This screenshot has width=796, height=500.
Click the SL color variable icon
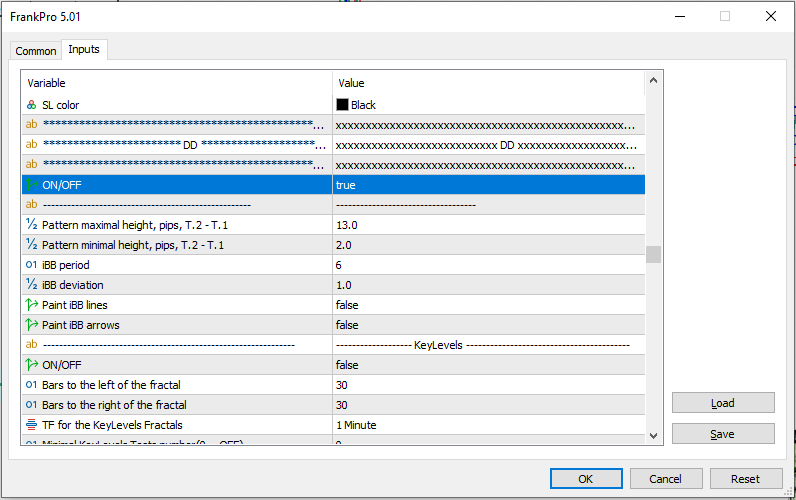(31, 105)
